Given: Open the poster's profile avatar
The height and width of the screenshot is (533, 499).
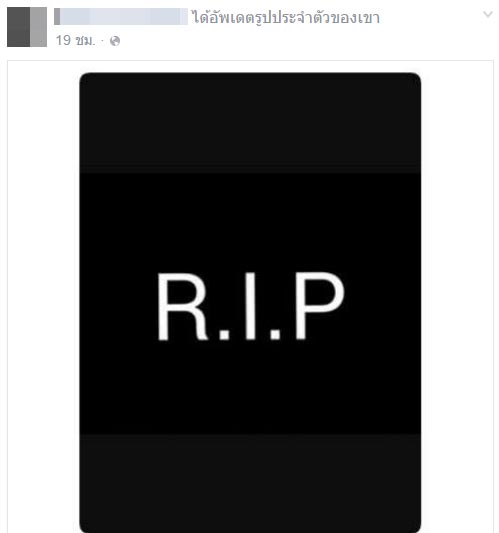Looking at the screenshot, I should pyautogui.click(x=27, y=27).
